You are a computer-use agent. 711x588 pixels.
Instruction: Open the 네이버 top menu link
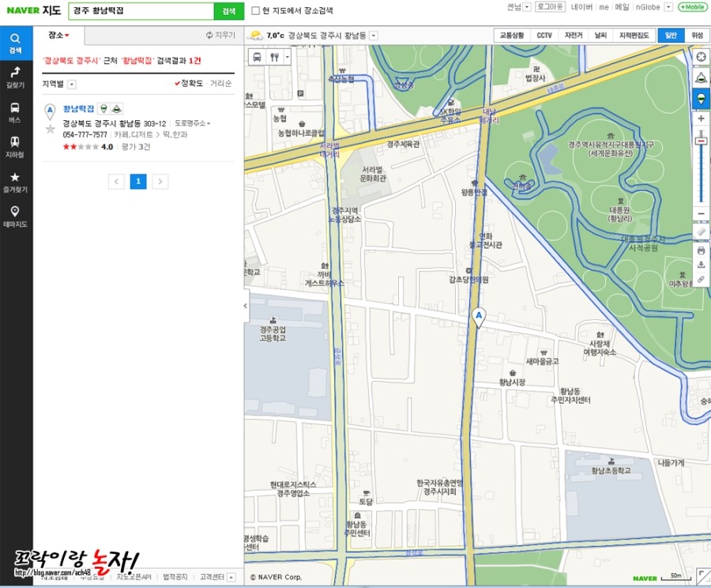581,7
